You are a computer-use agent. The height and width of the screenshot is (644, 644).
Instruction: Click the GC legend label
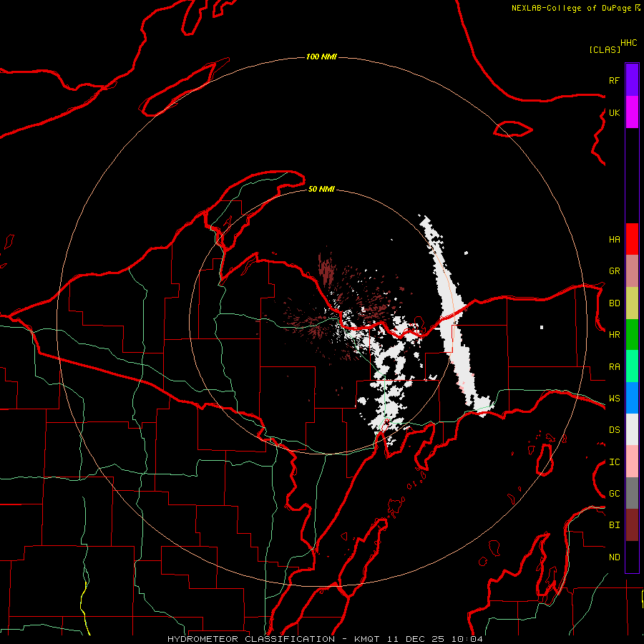(x=614, y=494)
